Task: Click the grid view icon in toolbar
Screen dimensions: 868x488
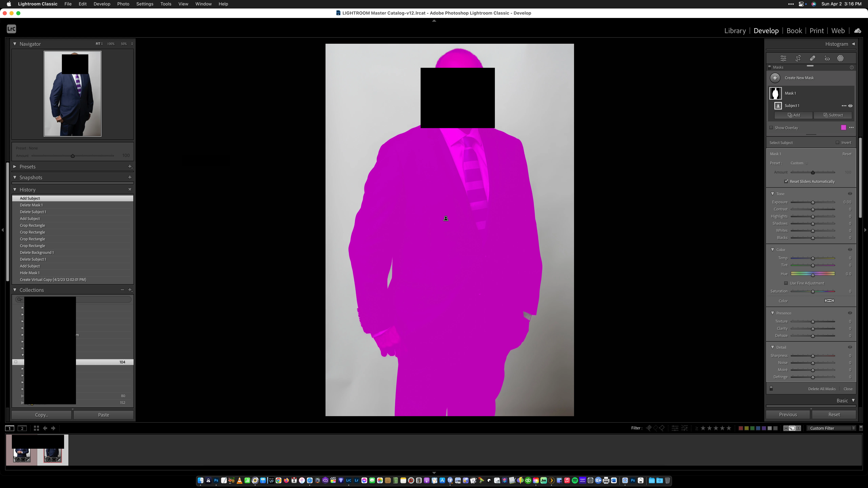Action: pos(36,428)
